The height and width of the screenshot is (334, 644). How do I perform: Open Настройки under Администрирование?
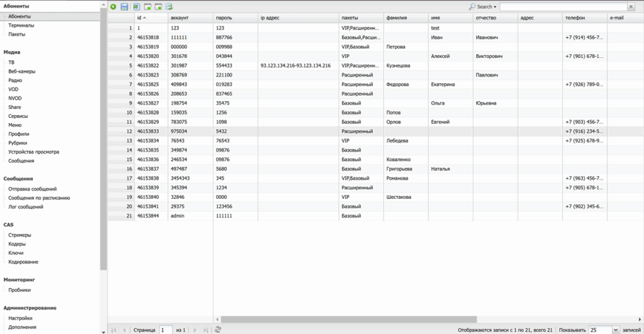20,318
